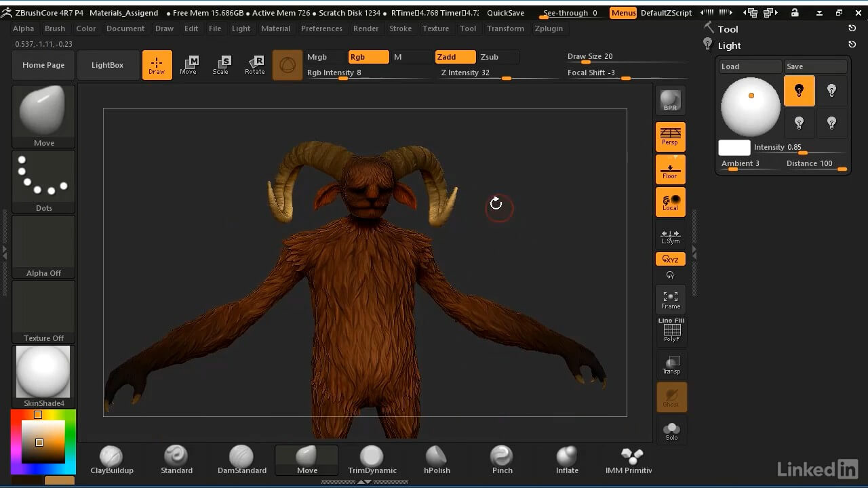Select the Move transform tool

pos(189,65)
